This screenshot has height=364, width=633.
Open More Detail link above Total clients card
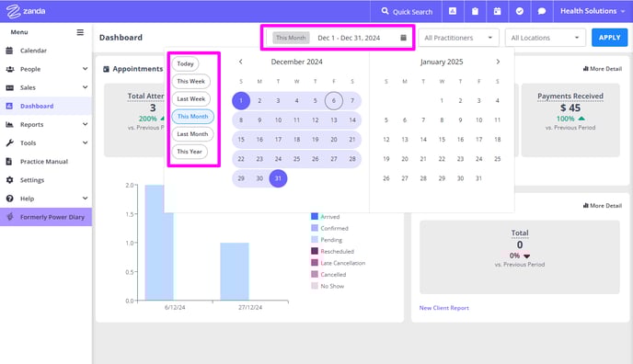(603, 206)
